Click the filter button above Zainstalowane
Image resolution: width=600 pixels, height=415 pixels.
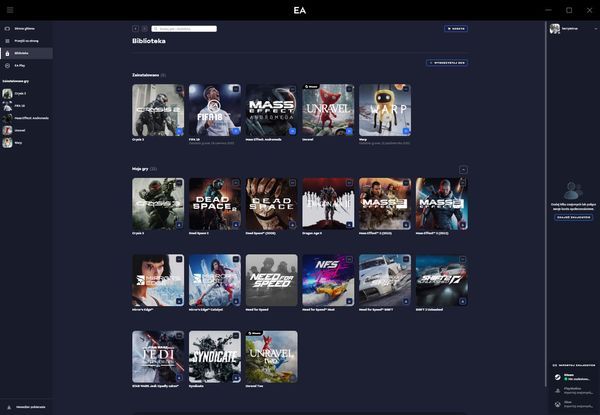coord(447,63)
